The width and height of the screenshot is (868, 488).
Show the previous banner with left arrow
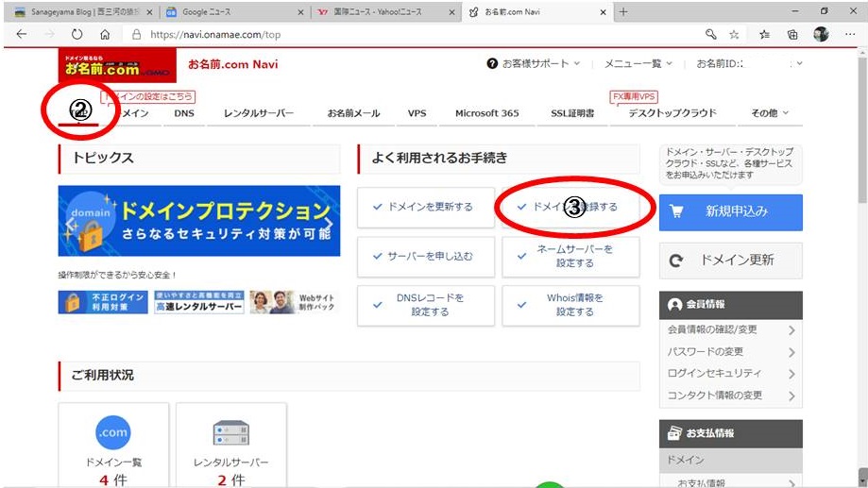pyautogui.click(x=70, y=224)
